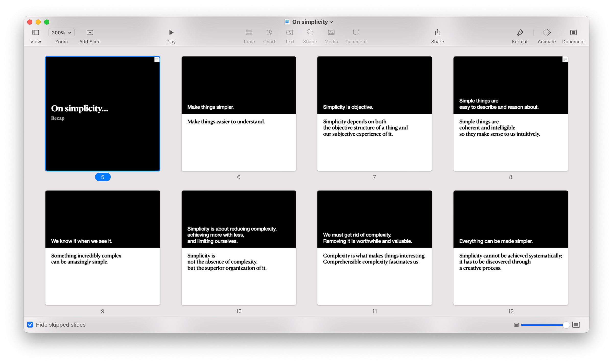Add a Comment using toolbar icon
The height and width of the screenshot is (364, 613).
point(356,32)
